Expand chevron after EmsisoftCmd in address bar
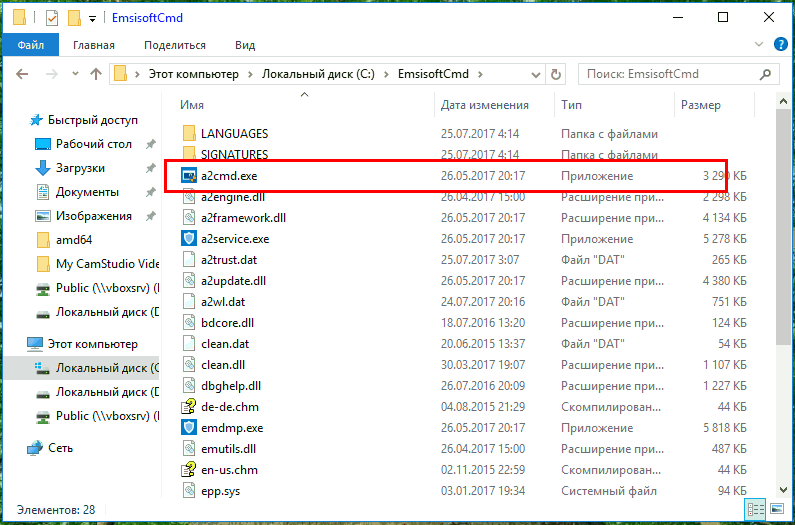 point(481,75)
